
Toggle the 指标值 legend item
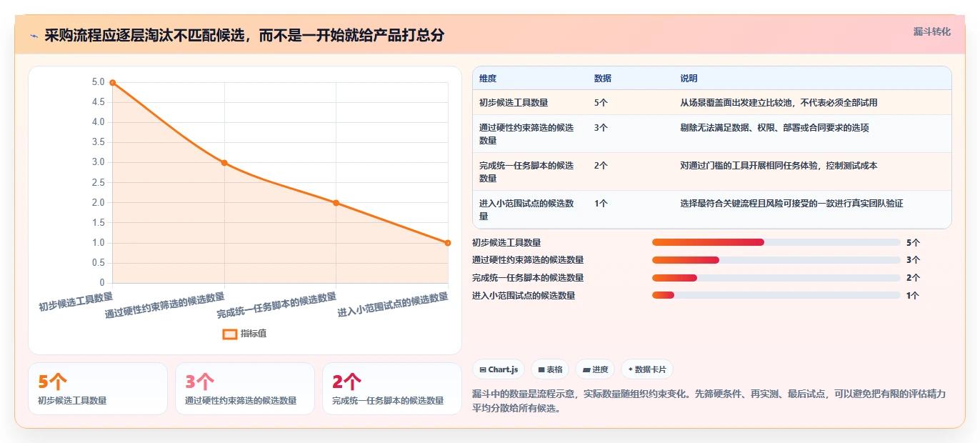244,334
